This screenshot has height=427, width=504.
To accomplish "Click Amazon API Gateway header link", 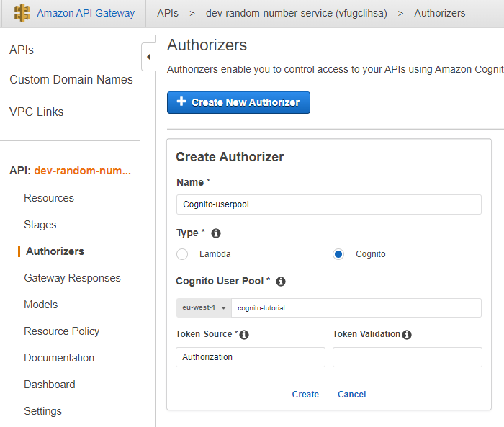I will (x=86, y=13).
